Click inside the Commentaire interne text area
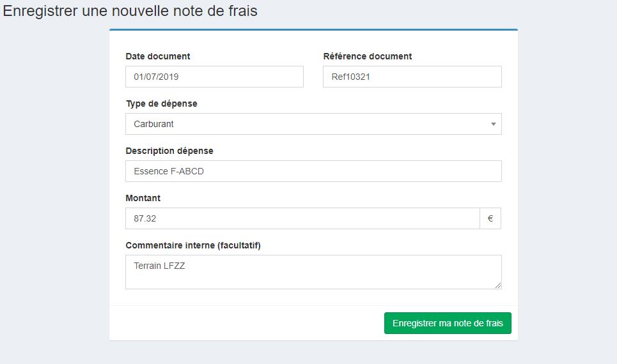Viewport: 617px width, 364px height. (313, 272)
